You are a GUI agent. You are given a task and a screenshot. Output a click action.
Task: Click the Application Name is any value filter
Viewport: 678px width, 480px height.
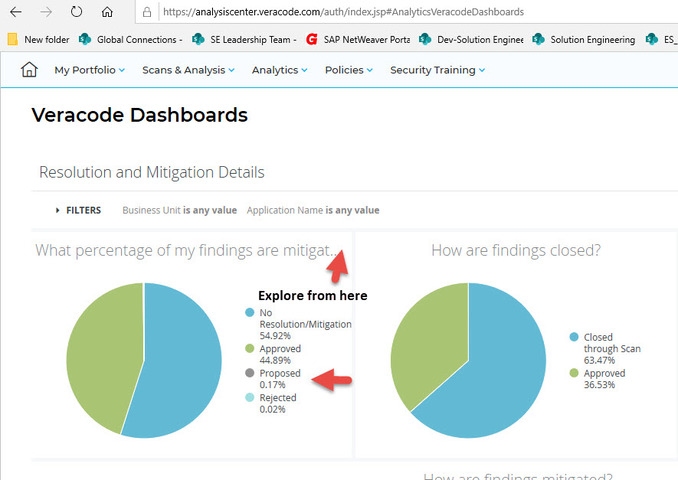coord(313,211)
